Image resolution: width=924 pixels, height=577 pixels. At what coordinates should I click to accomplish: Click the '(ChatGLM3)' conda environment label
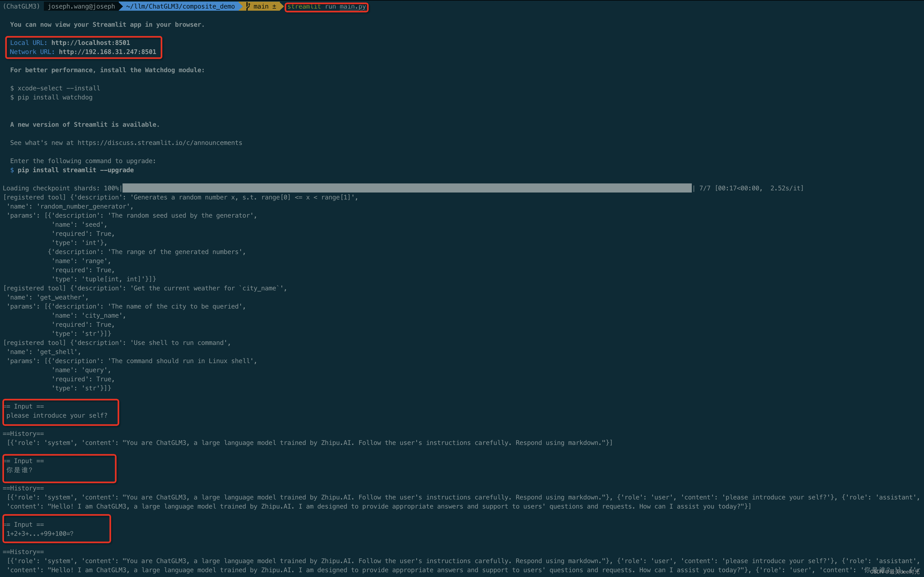21,6
